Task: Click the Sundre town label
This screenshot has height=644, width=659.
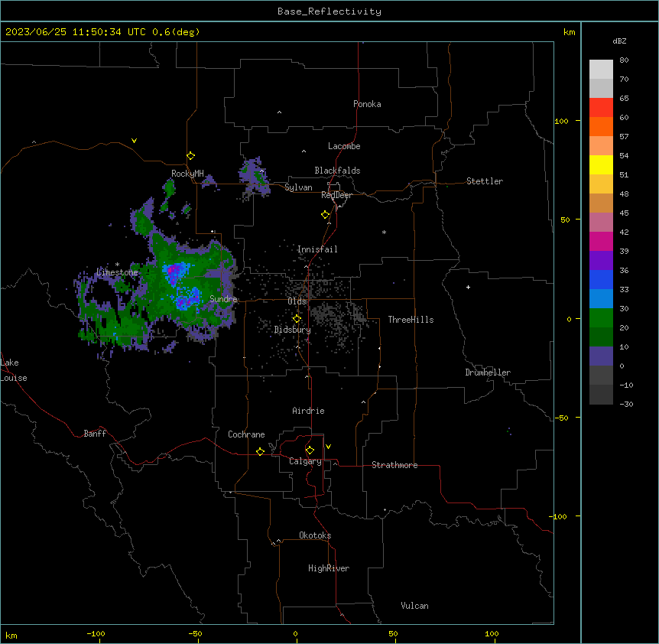Action: point(223,299)
